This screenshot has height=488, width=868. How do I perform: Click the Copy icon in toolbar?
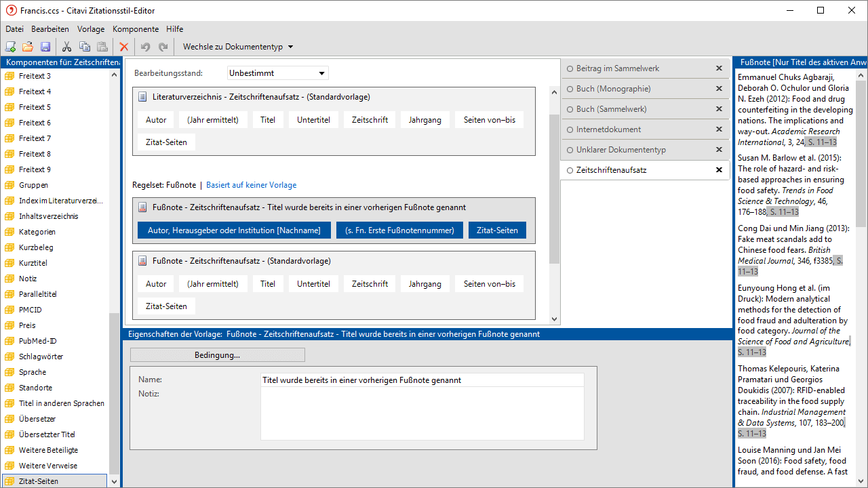85,47
